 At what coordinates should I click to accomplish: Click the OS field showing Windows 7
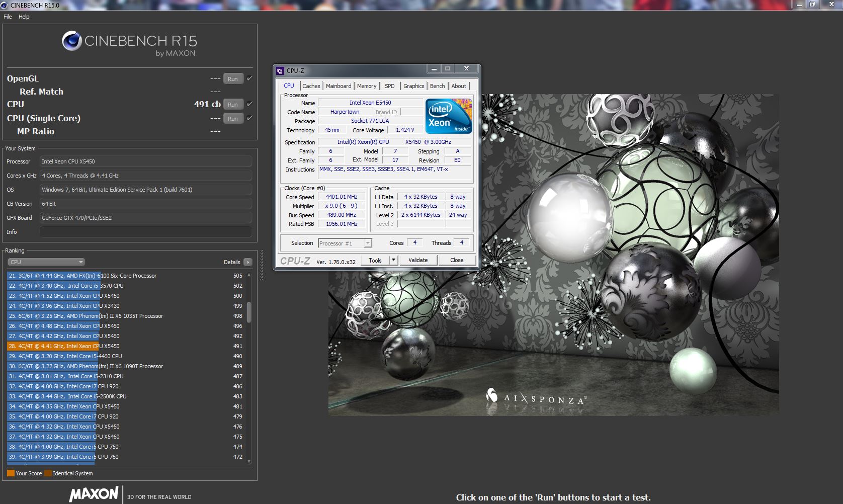145,190
